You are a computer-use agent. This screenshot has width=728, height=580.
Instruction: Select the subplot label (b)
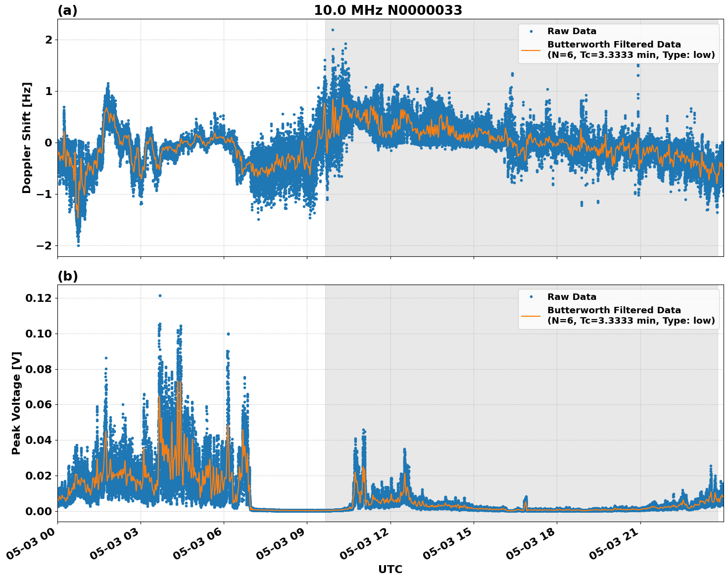pos(68,276)
